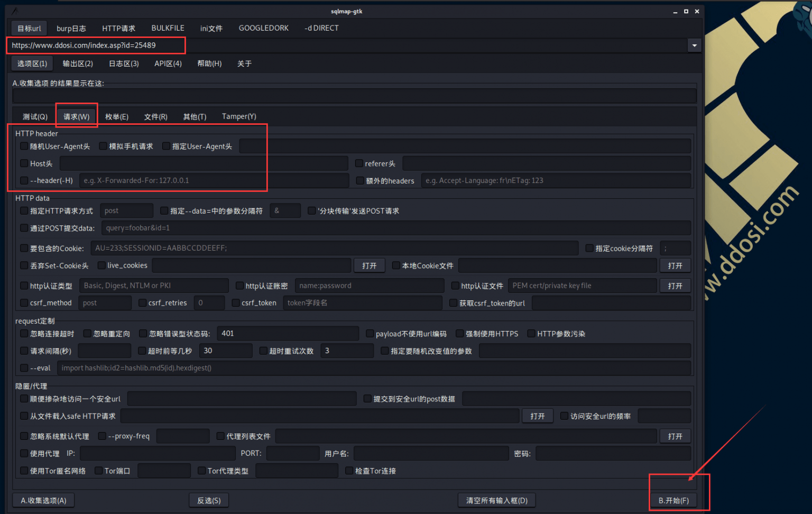Check the 强制使用HTTPS box
Viewport: 812px width, 514px height.
pos(459,333)
